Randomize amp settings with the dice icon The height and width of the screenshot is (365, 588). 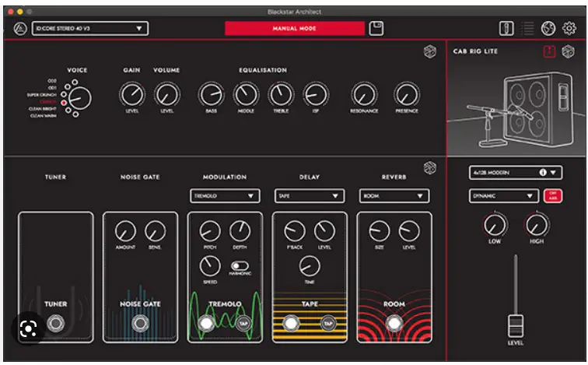click(x=430, y=51)
